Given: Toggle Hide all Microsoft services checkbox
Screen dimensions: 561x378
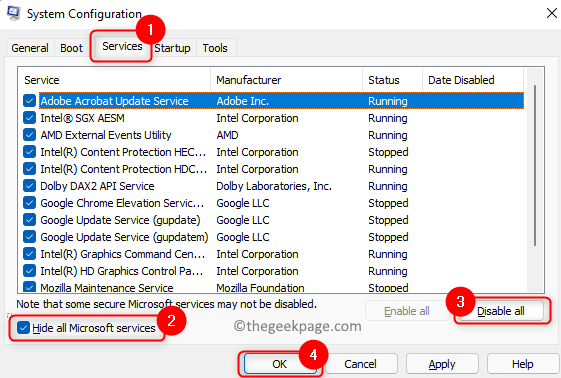Looking at the screenshot, I should (x=23, y=328).
